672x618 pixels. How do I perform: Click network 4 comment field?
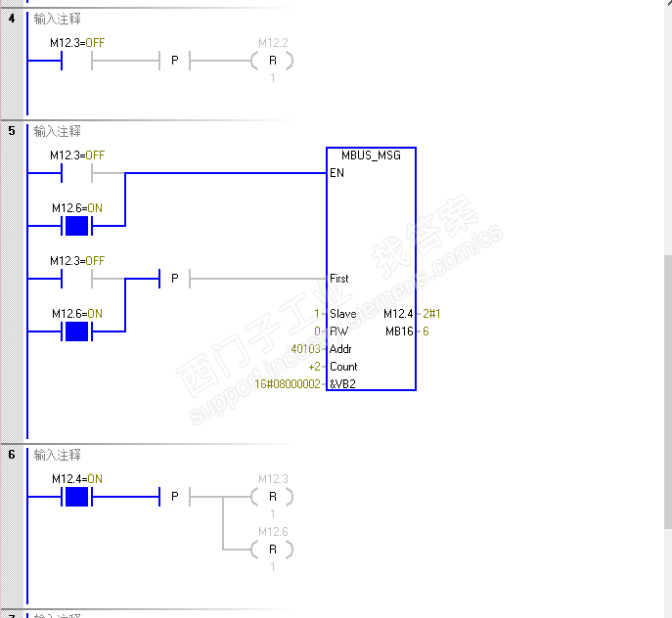click(57, 19)
